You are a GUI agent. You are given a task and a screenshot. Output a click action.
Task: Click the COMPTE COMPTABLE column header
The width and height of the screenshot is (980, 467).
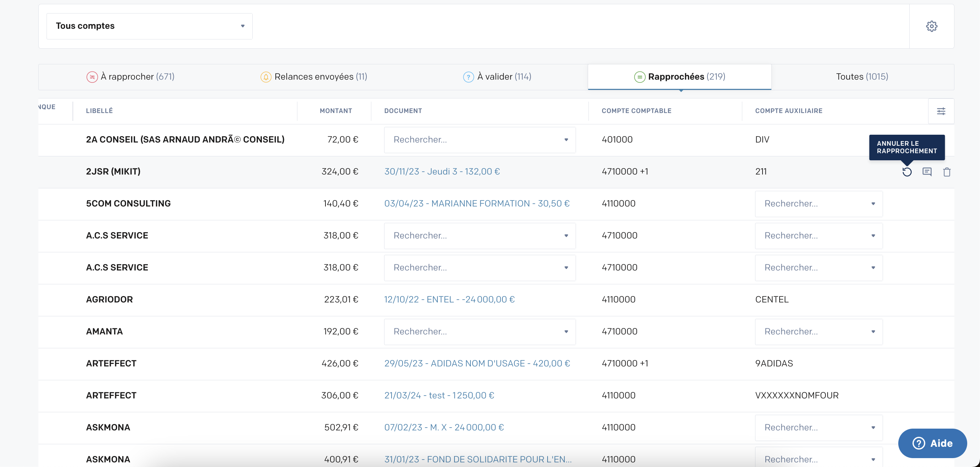tap(636, 111)
